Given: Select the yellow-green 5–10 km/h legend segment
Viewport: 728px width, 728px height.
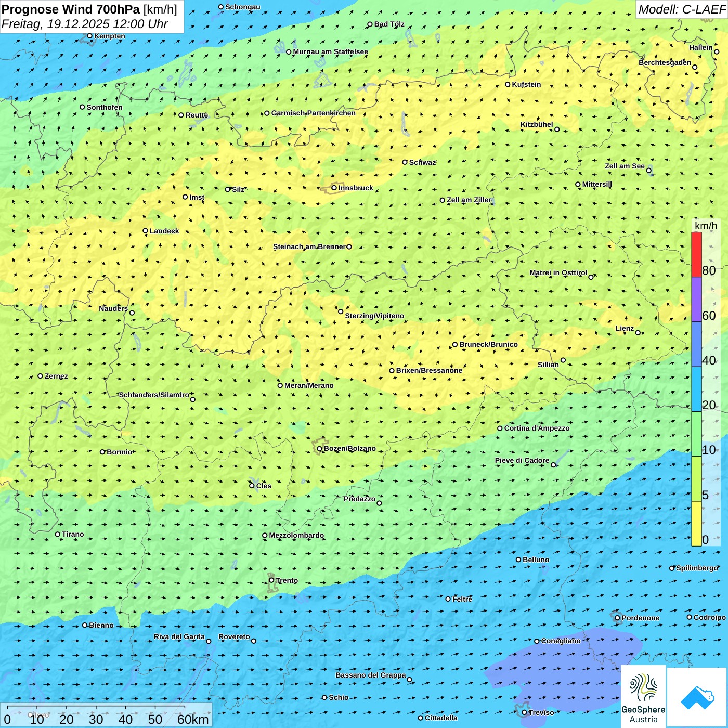Looking at the screenshot, I should click(696, 479).
